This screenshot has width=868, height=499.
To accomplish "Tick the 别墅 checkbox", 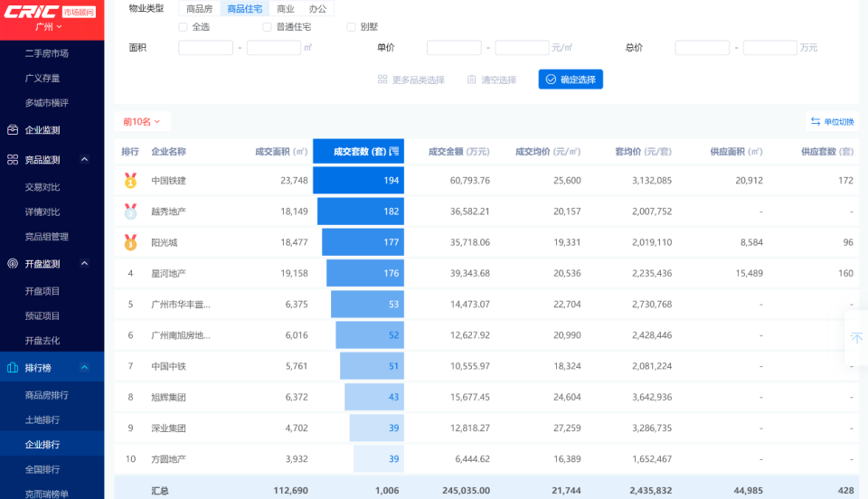I will coord(351,27).
